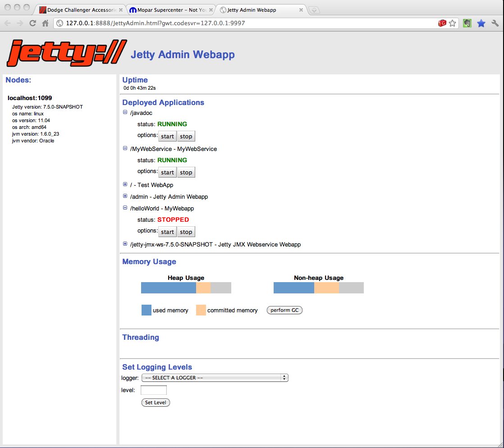Image resolution: width=504 pixels, height=448 pixels.
Task: Click the Deployed Applications heading
Action: [x=163, y=102]
